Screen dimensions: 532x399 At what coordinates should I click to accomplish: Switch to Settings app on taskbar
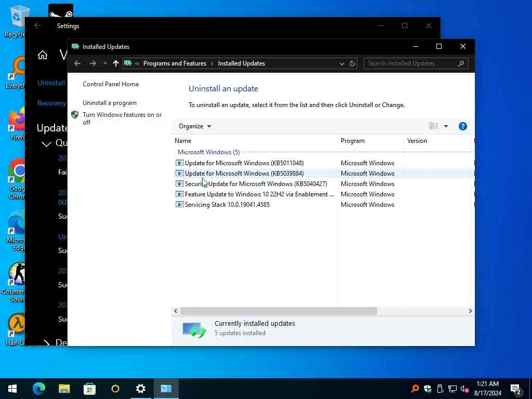tap(140, 389)
